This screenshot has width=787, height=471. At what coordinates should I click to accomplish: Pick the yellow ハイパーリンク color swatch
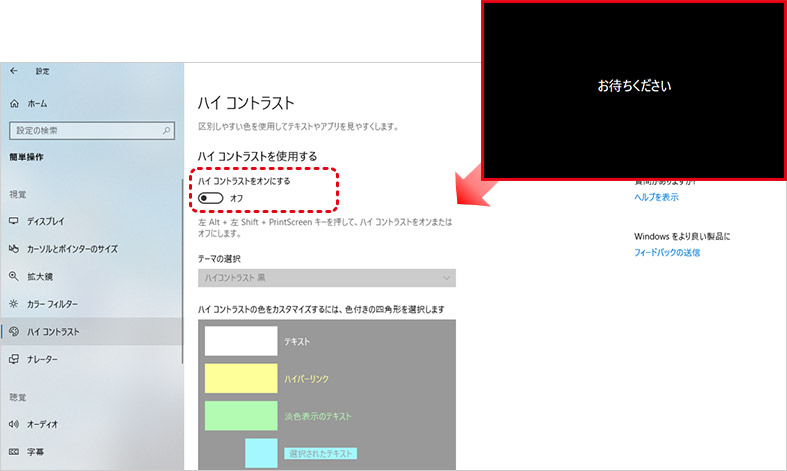[x=241, y=378]
